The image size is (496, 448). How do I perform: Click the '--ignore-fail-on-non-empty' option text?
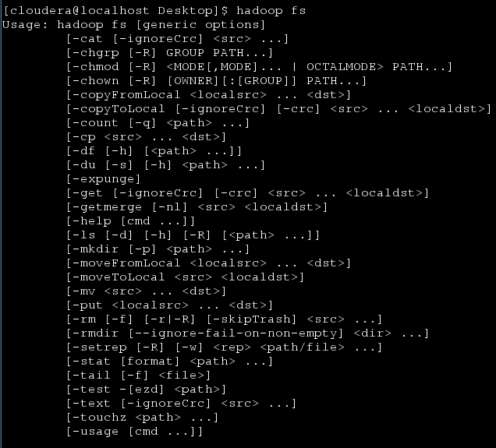pos(236,333)
